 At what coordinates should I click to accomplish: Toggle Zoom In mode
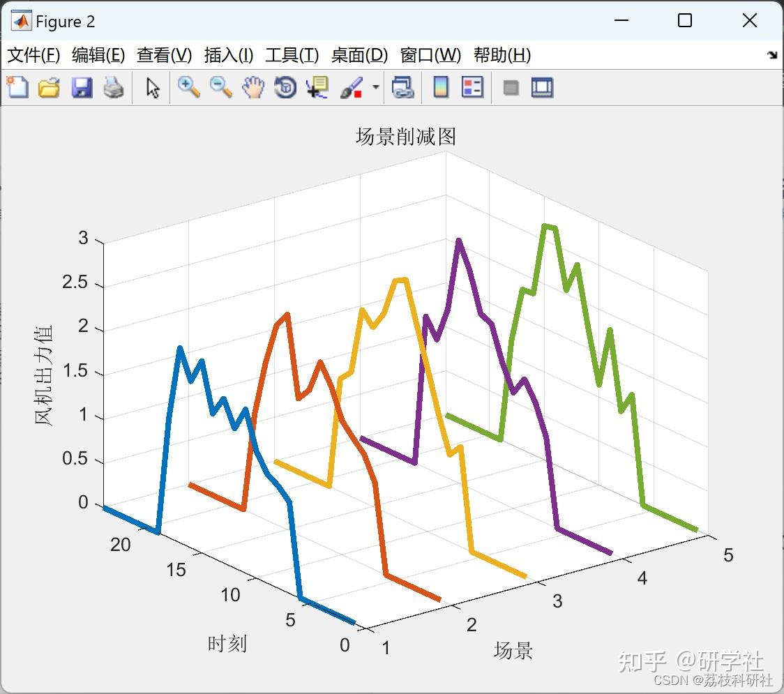[x=188, y=87]
